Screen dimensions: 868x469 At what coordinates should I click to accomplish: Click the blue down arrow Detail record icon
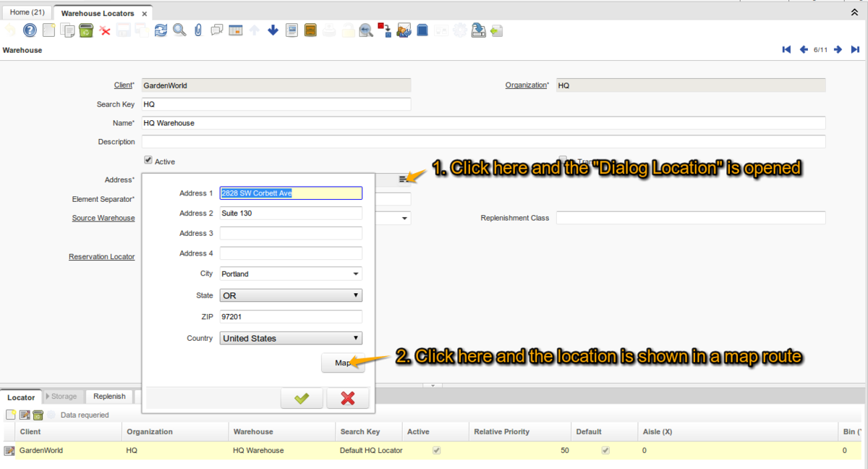point(273,30)
